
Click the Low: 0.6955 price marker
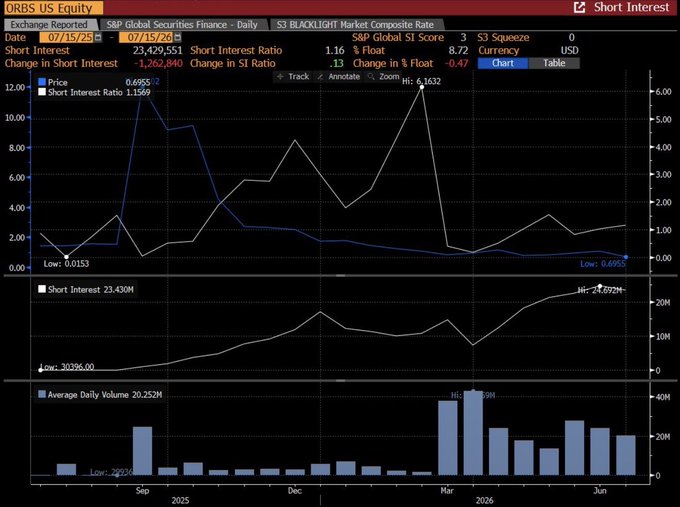coord(626,257)
